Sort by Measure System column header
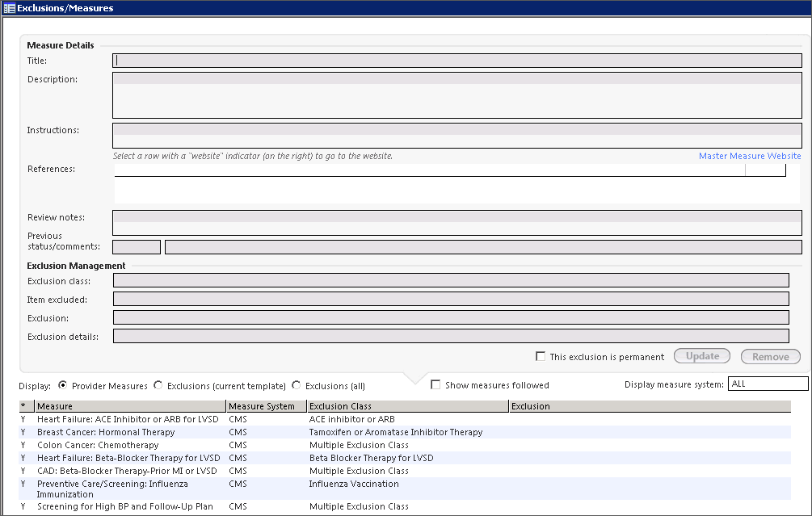This screenshot has width=812, height=516. coord(265,406)
